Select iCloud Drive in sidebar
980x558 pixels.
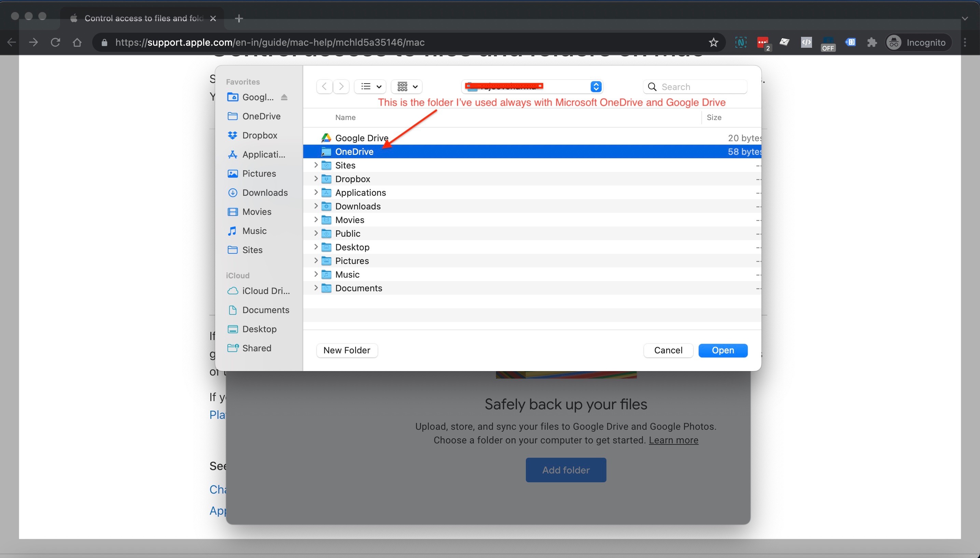click(x=265, y=291)
